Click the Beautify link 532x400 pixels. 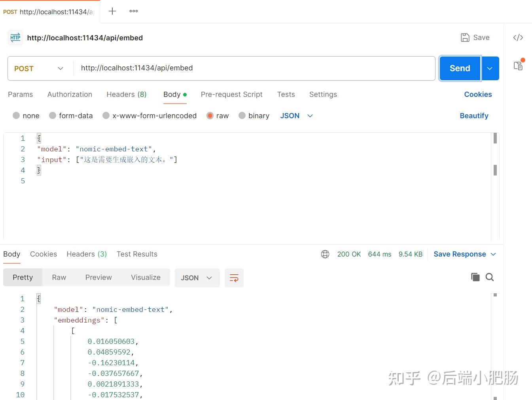click(x=474, y=115)
